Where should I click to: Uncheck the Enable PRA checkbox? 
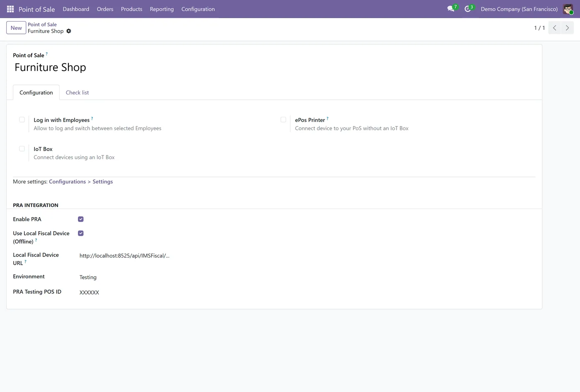click(x=81, y=219)
